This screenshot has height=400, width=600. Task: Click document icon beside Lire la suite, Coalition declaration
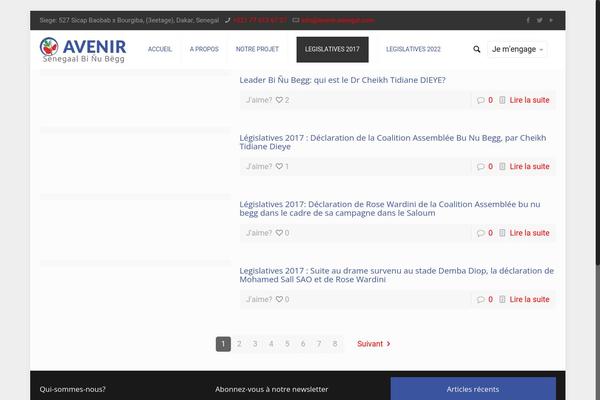pyautogui.click(x=502, y=167)
